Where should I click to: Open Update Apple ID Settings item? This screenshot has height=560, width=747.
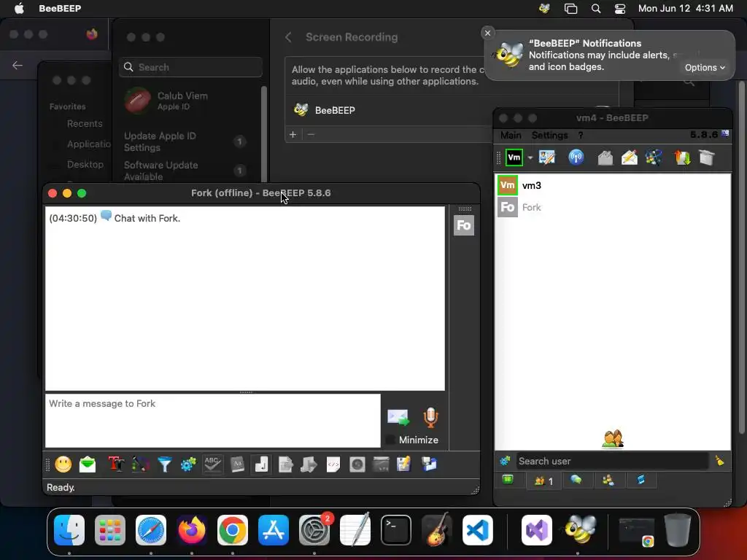[186, 141]
